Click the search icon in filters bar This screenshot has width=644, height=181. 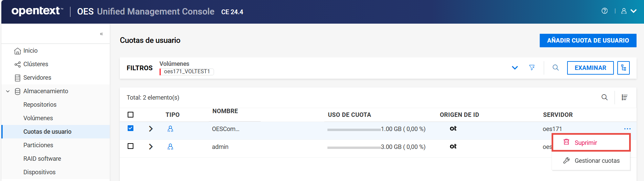(x=556, y=68)
